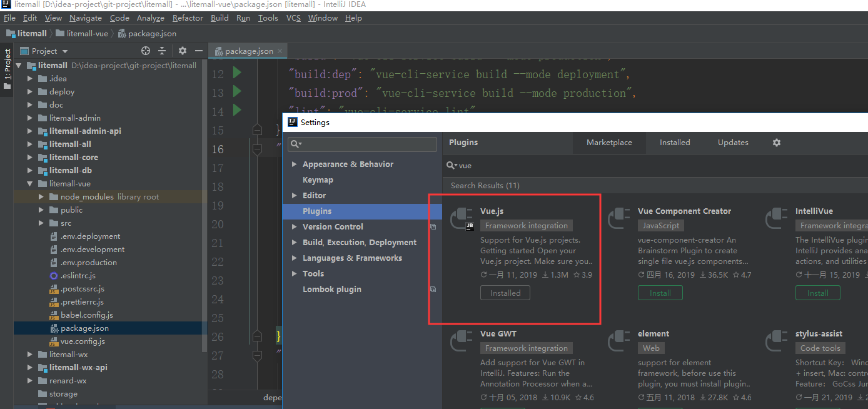
Task: Click the Vue Component Creator plugin icon
Action: (x=619, y=218)
